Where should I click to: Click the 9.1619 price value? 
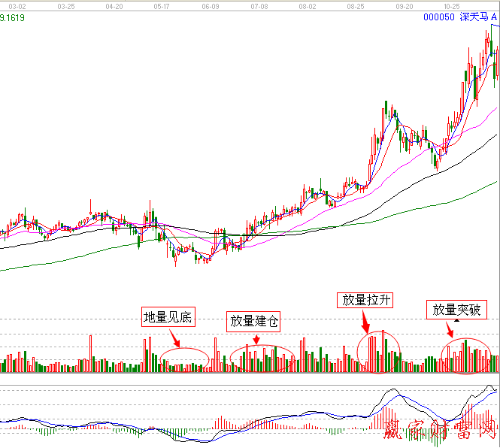[12, 17]
